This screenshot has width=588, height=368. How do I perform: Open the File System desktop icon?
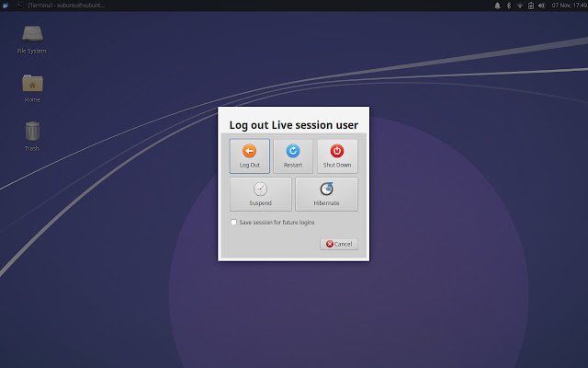tap(32, 40)
